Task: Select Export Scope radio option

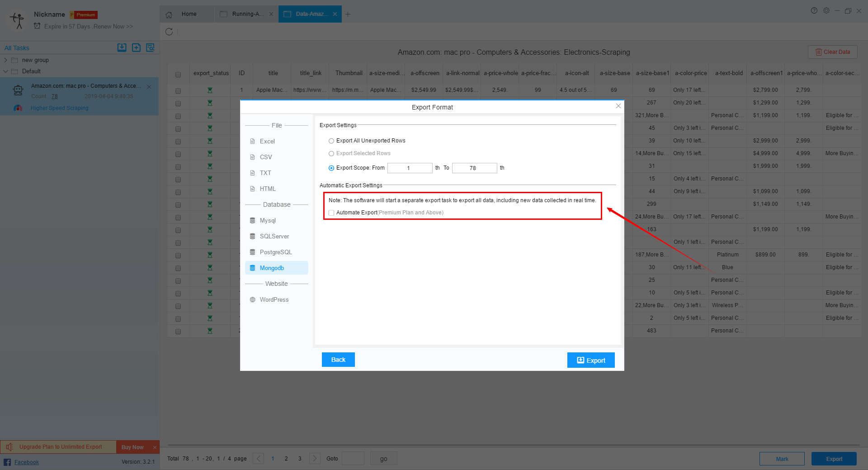Action: pos(331,168)
